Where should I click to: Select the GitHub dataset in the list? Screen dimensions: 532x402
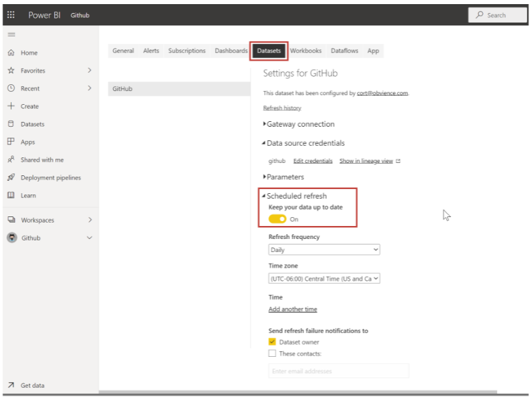point(179,88)
